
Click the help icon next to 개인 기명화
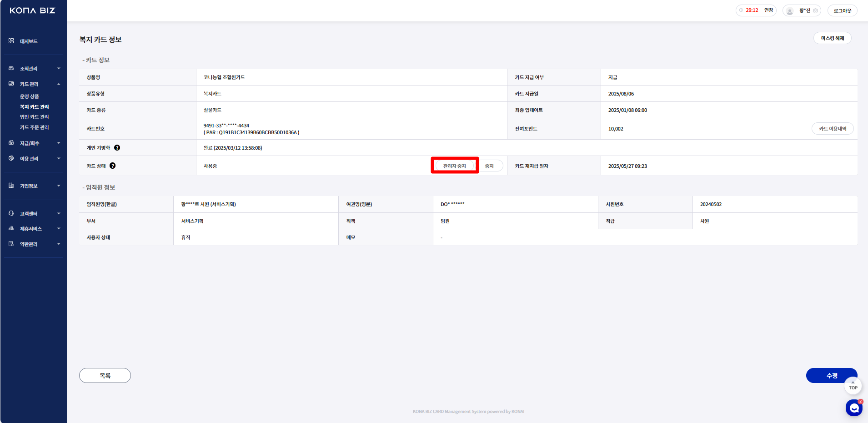[x=117, y=148]
